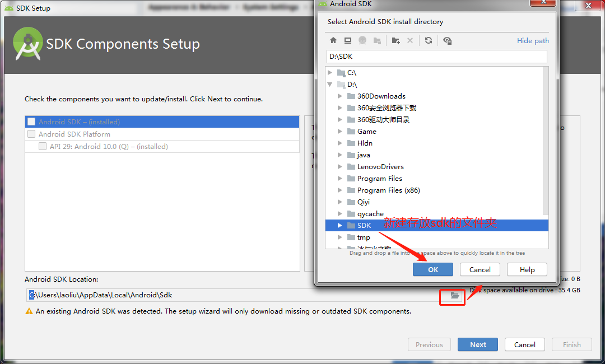Click the directory tree vertical scrollbar
This screenshot has height=364, width=605.
[x=546, y=141]
